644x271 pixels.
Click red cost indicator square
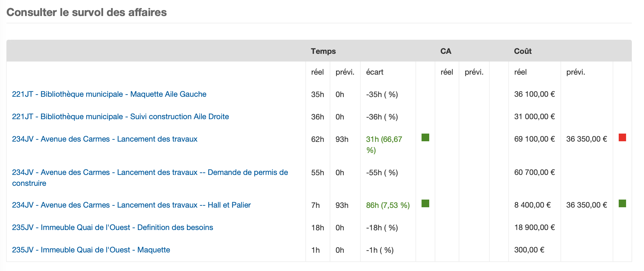pos(622,137)
